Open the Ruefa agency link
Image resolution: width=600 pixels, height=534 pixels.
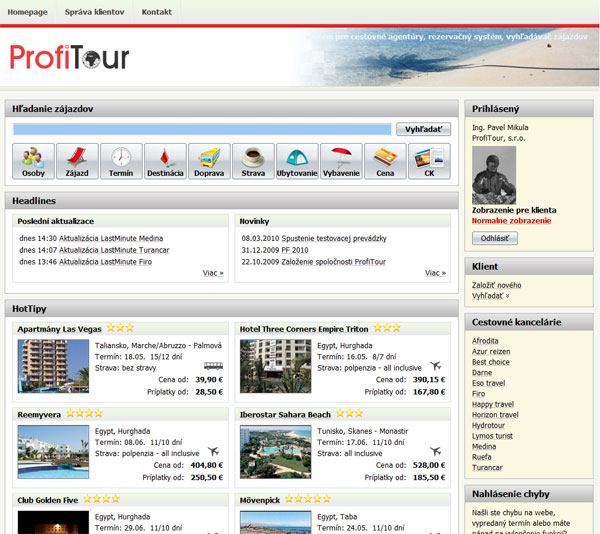point(481,457)
